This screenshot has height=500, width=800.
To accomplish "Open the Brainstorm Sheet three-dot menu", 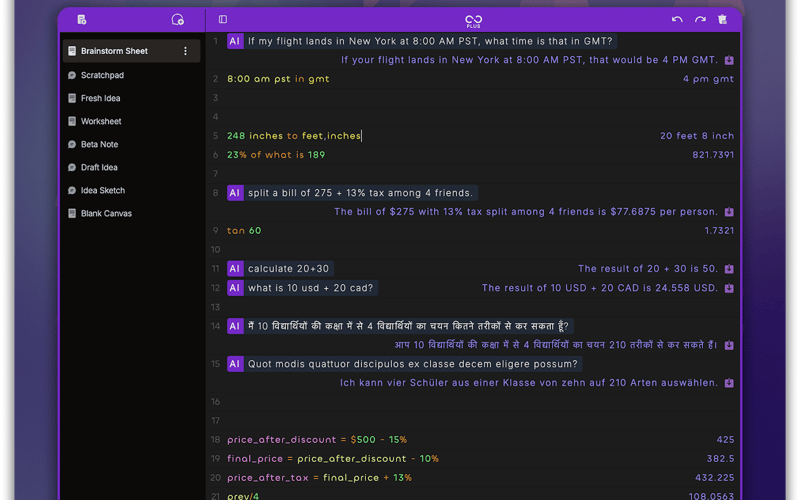I will [185, 51].
